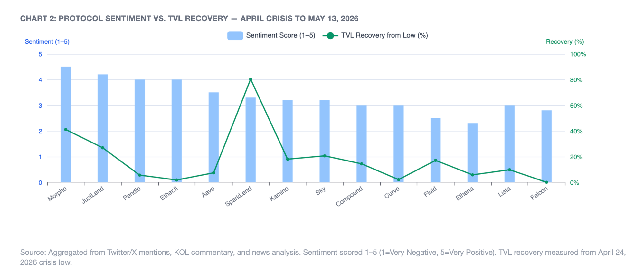Click the 'Sentiment (1–5)' axis title

[x=47, y=42]
